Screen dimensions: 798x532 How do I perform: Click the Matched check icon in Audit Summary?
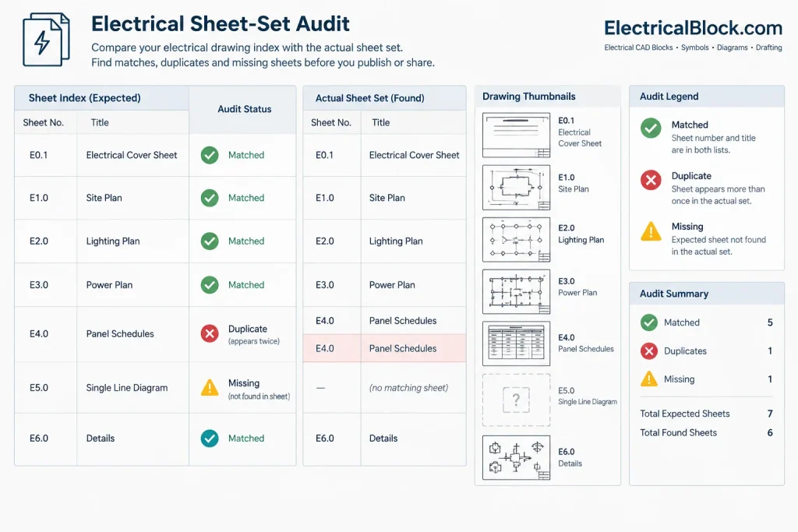point(649,322)
